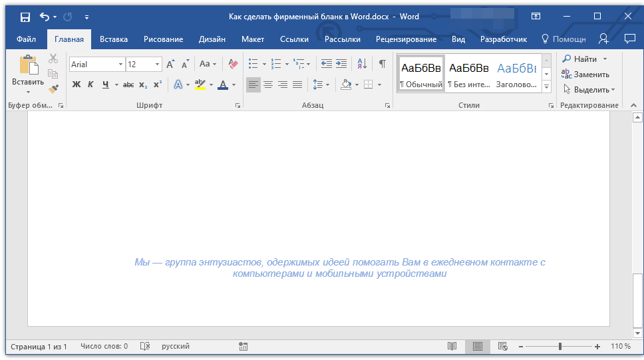Viewport: 644px width, 360px height.
Task: Click the Заменить button
Action: click(585, 75)
